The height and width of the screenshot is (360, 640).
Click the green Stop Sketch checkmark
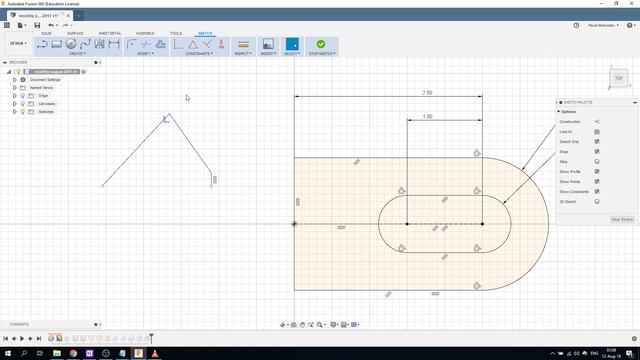[x=321, y=44]
